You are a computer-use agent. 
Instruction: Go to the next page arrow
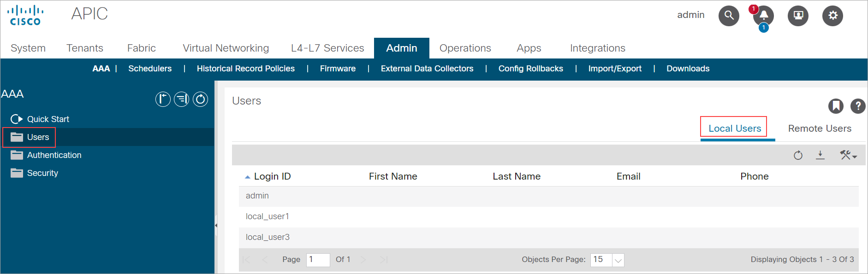pyautogui.click(x=363, y=260)
